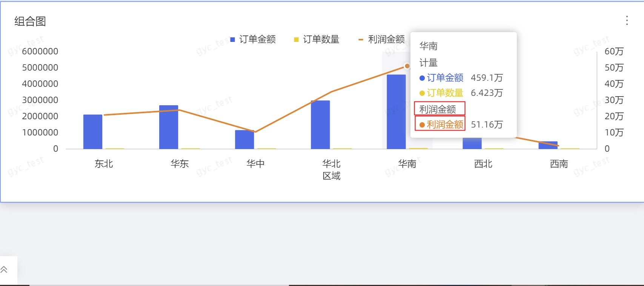Click the blue 订单金额 bar for 东北

[92, 132]
